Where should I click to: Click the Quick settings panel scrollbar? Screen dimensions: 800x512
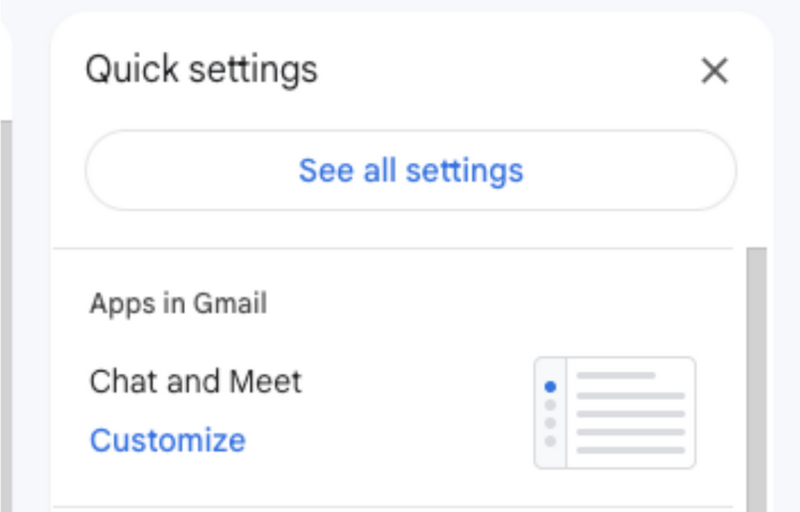(757, 379)
